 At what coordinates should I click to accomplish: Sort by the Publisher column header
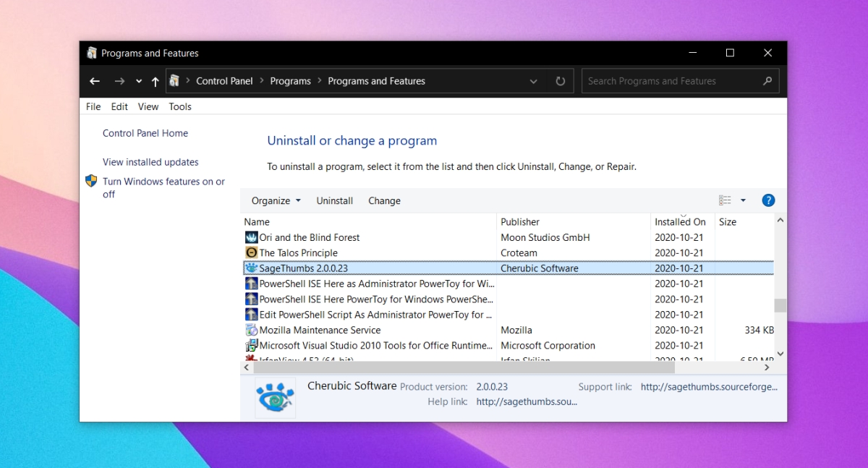(x=574, y=222)
